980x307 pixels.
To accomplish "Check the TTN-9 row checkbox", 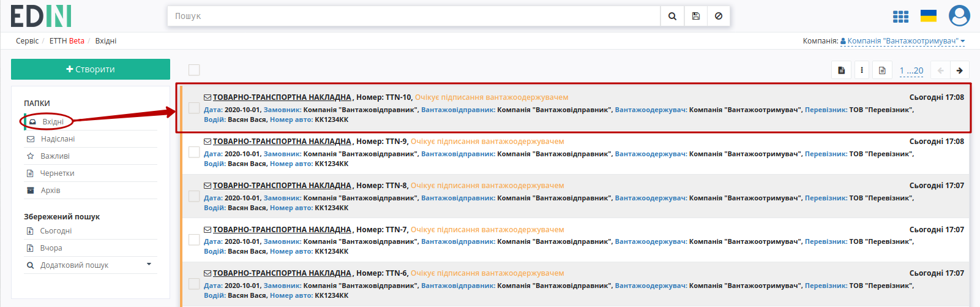I will pos(194,152).
